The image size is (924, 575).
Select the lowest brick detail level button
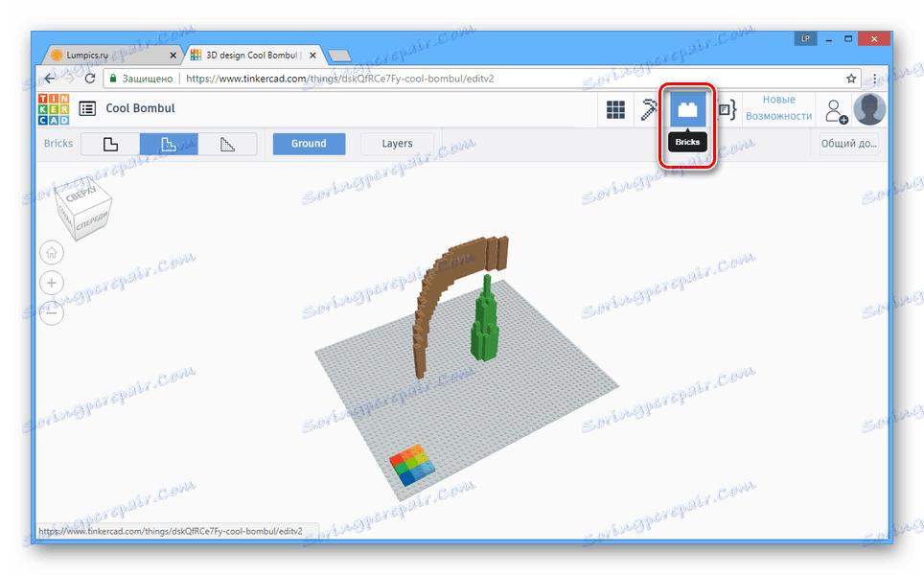pos(110,144)
